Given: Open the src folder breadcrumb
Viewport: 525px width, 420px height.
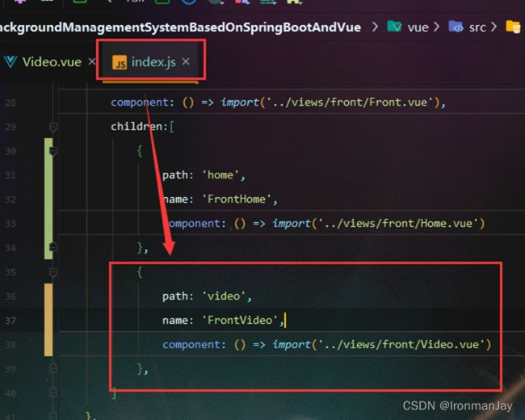Looking at the screenshot, I should click(477, 27).
